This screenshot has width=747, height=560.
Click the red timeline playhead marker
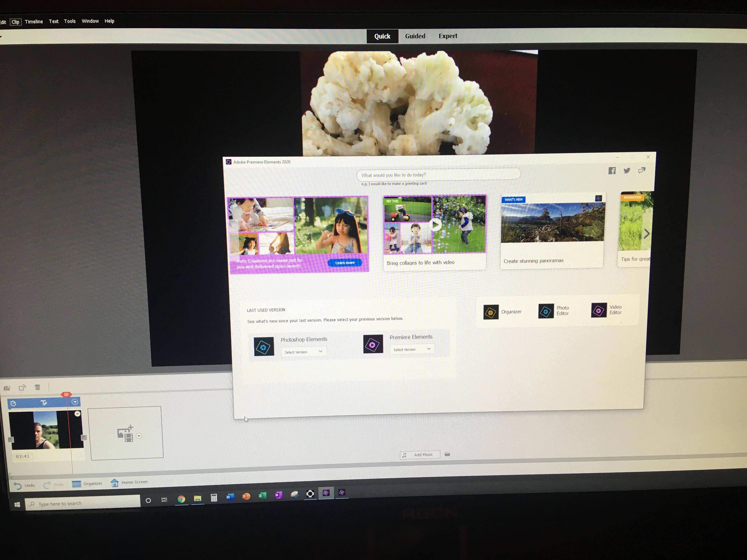click(x=66, y=394)
